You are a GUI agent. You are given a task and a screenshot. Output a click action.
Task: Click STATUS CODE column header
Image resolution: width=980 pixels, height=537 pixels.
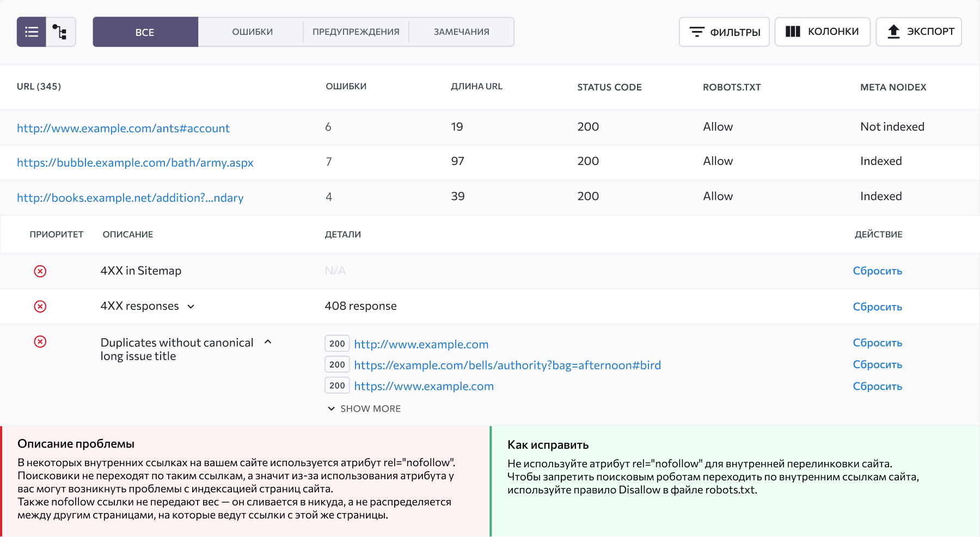(x=609, y=87)
